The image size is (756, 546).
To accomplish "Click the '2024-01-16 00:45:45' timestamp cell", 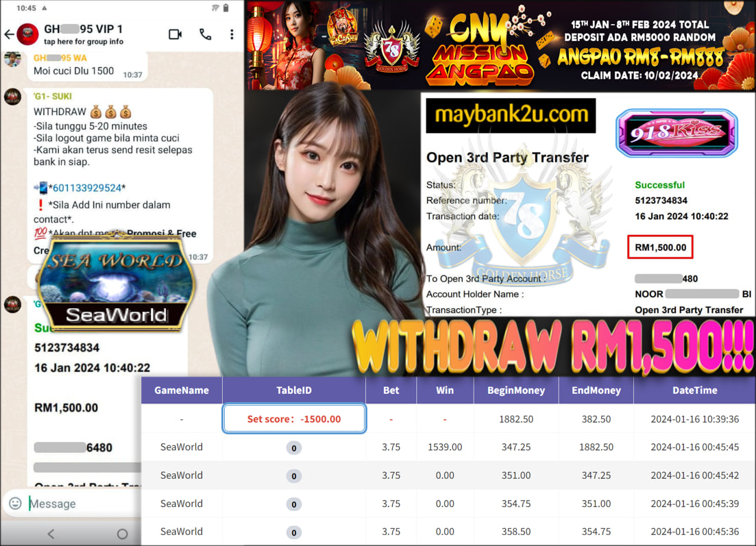I will coord(695,447).
